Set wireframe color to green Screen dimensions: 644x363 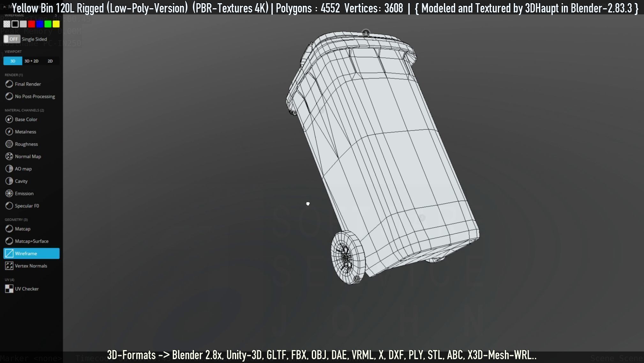pos(48,24)
